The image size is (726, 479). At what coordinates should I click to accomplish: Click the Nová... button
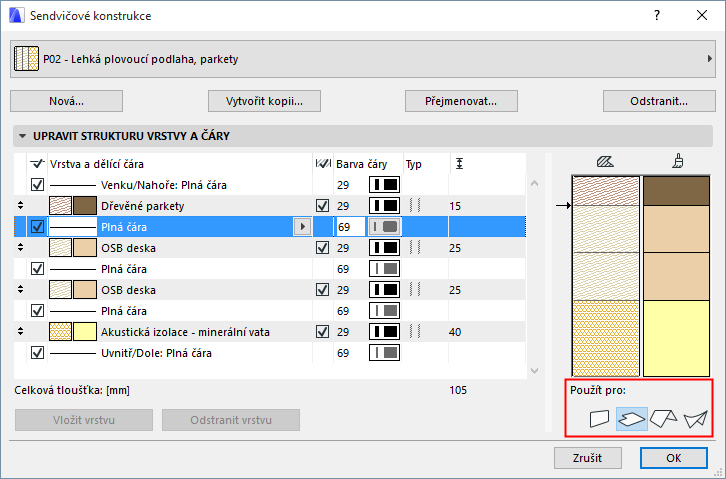pos(67,101)
